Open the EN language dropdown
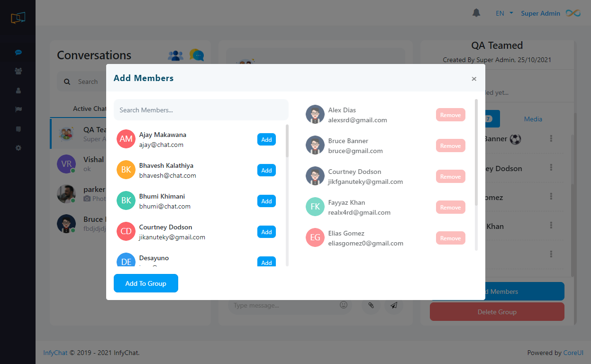The image size is (591, 364). (504, 13)
